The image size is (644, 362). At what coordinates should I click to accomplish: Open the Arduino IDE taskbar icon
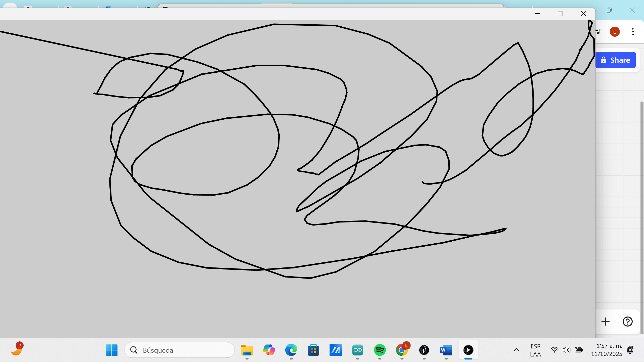click(357, 350)
